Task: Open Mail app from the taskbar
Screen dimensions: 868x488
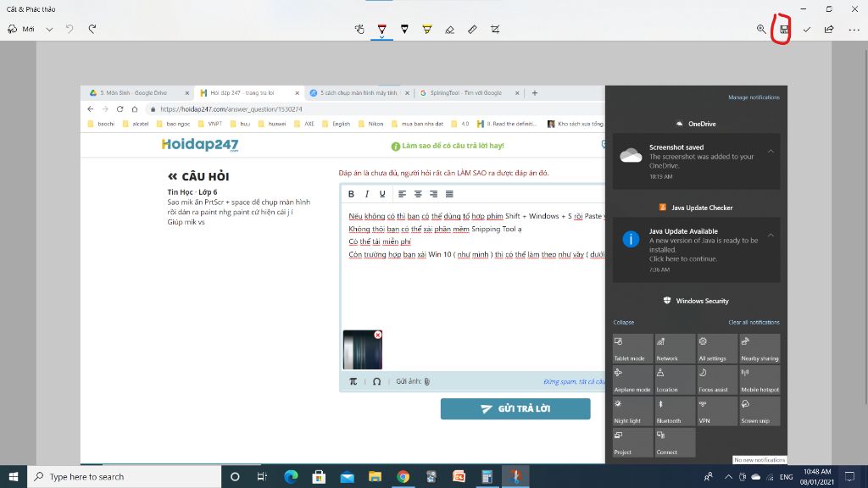Action: [x=347, y=476]
